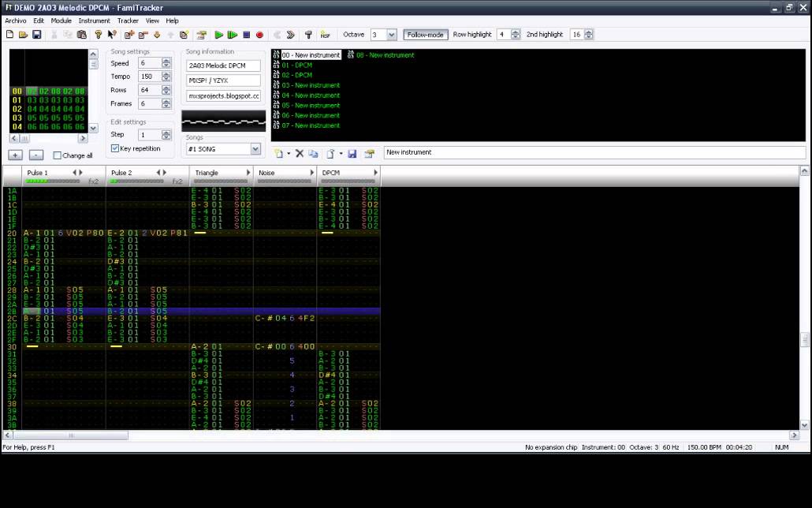Adjust the Frames spinner arrows
The width and height of the screenshot is (812, 508).
[x=166, y=103]
